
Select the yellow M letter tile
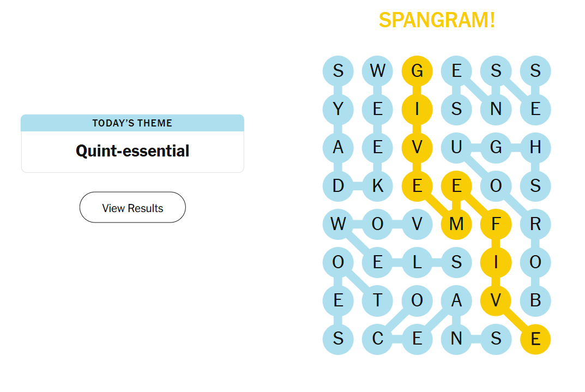tap(456, 224)
